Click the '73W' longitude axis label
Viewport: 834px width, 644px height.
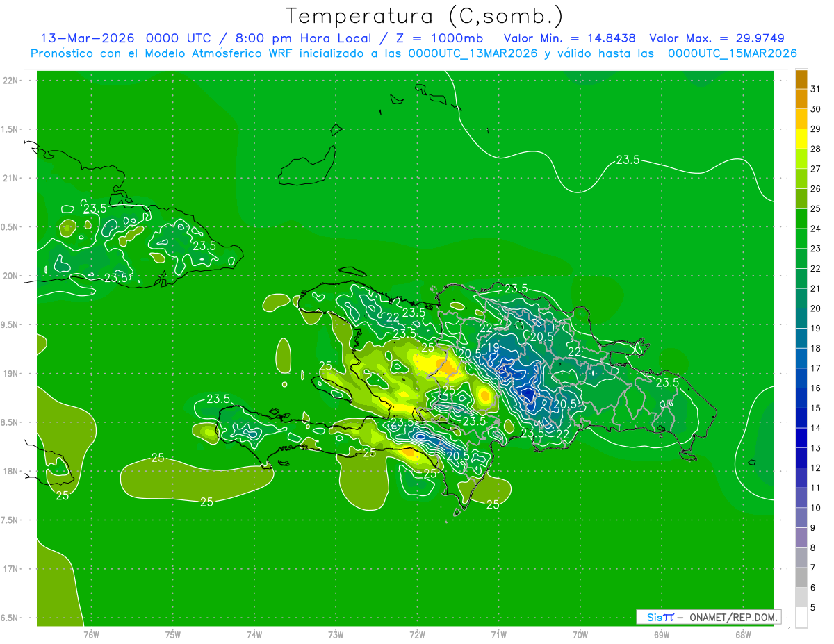click(336, 634)
